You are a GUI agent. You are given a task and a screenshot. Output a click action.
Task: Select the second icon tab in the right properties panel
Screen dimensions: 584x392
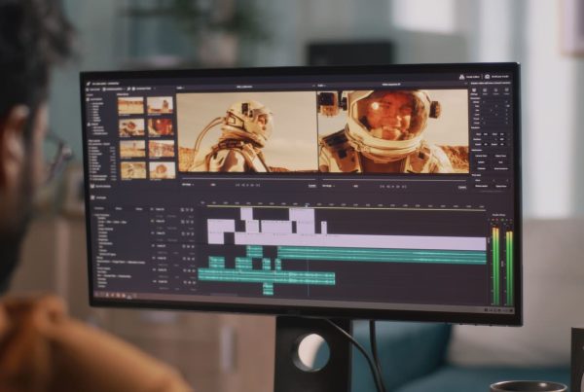486,90
